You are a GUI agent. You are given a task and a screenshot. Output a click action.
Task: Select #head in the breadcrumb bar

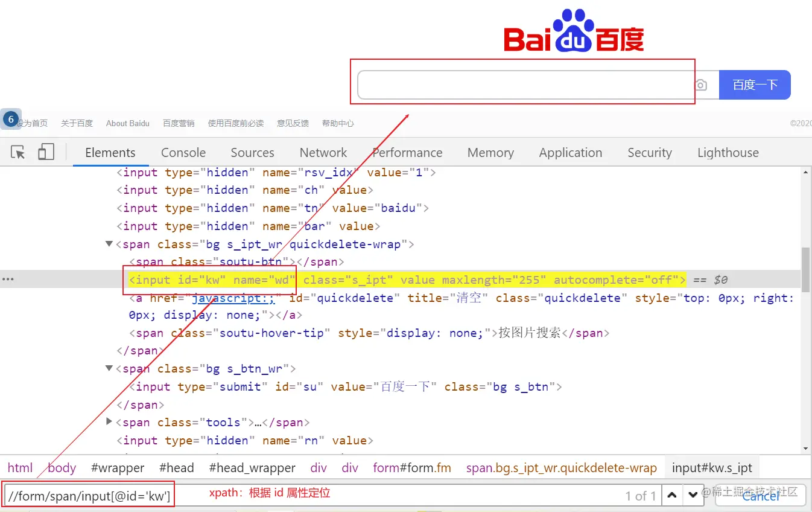[x=177, y=468]
